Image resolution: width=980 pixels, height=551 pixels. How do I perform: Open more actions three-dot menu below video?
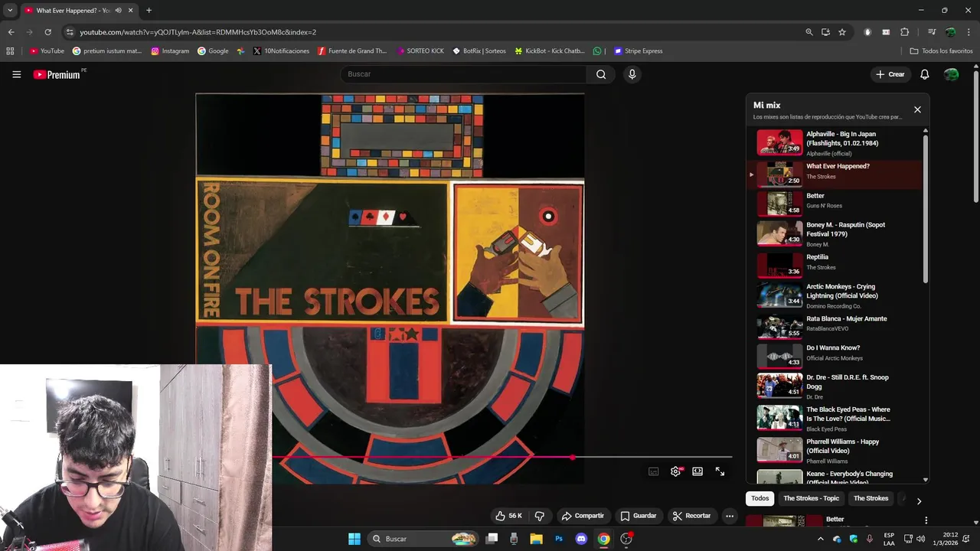point(730,516)
